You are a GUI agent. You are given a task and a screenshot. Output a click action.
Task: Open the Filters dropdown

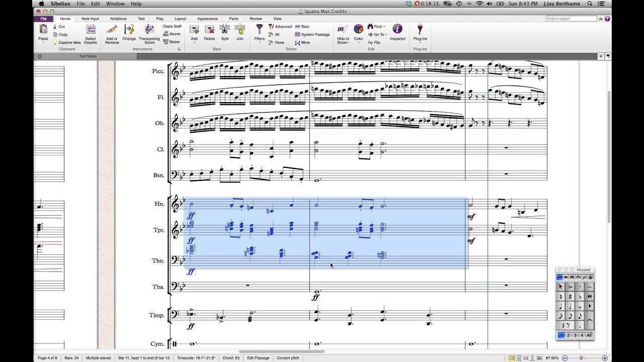pyautogui.click(x=260, y=42)
